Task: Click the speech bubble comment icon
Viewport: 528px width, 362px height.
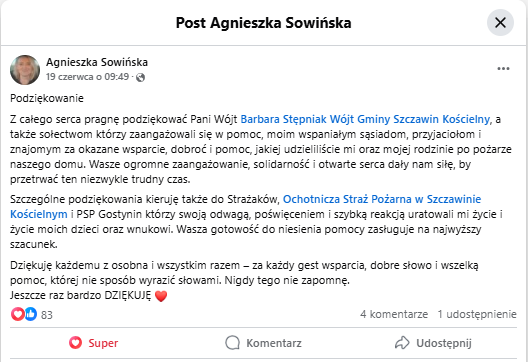Action: 232,343
